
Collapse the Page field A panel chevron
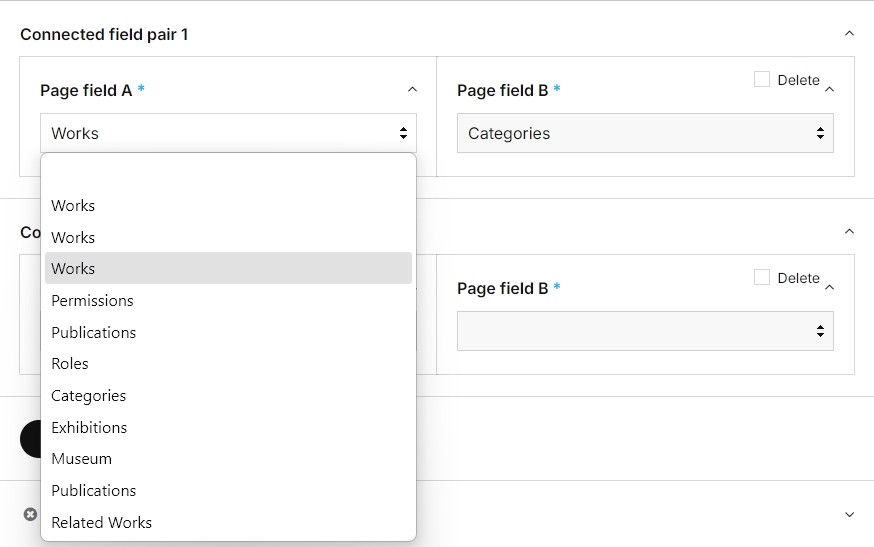coord(412,90)
